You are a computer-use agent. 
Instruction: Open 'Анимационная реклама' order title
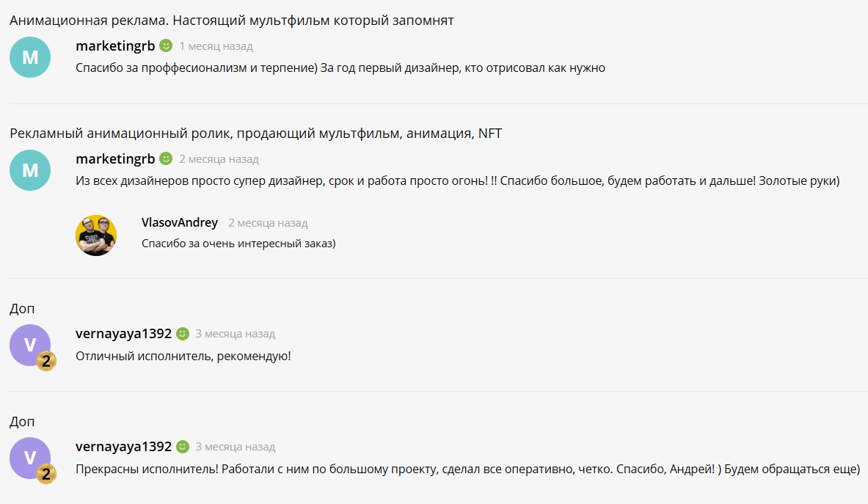pos(231,21)
